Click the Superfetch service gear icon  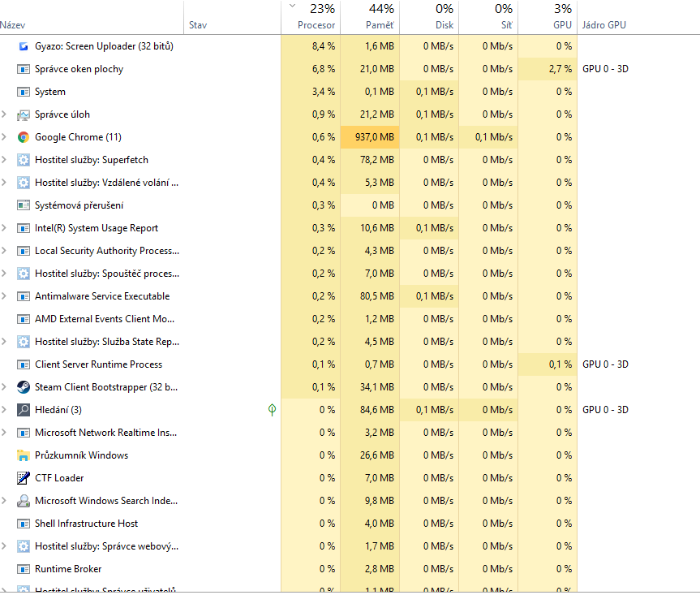point(24,160)
